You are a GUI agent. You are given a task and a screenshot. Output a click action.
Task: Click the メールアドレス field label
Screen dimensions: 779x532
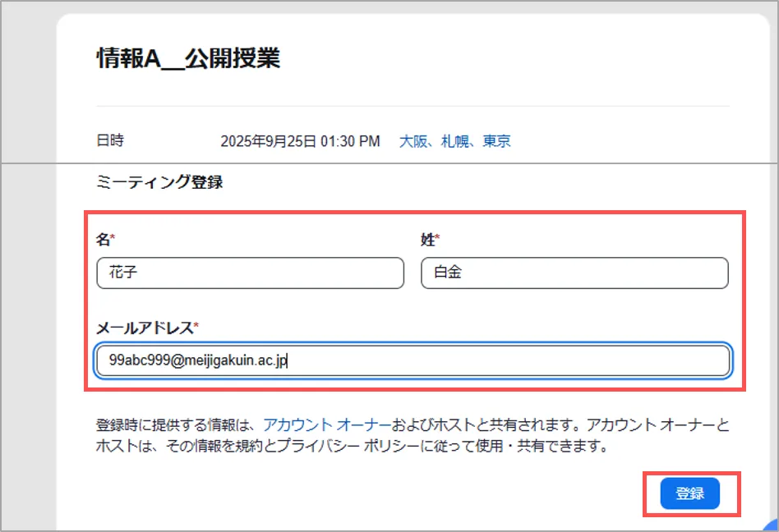point(145,328)
